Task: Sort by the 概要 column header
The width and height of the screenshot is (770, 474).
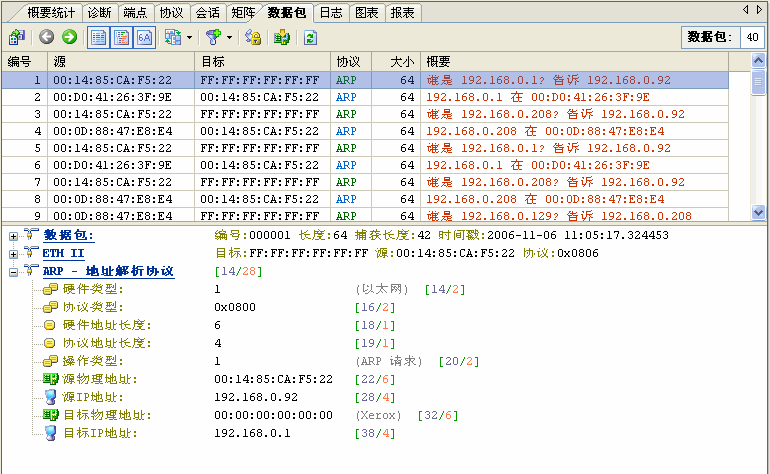Action: point(575,61)
